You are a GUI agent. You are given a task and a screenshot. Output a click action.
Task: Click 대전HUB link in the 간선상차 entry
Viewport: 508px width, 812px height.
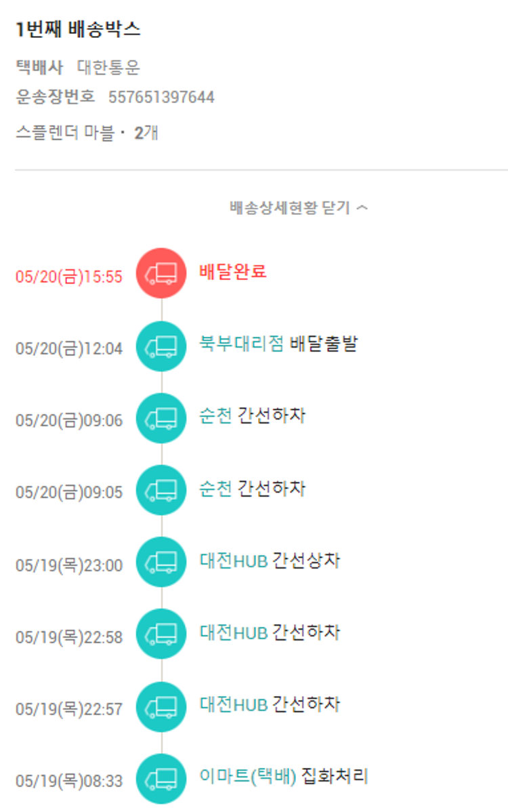coord(233,561)
